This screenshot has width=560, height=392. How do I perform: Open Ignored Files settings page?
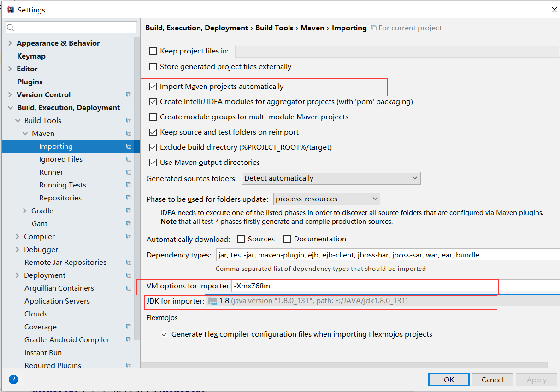point(61,159)
